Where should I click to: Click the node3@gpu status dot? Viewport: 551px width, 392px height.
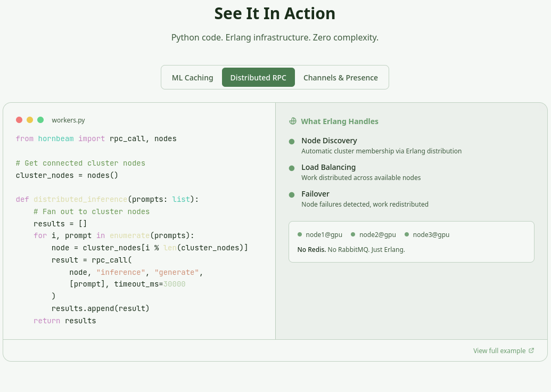407,234
